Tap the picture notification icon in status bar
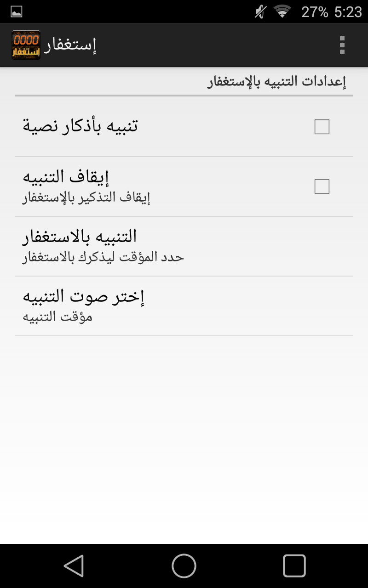 [17, 12]
